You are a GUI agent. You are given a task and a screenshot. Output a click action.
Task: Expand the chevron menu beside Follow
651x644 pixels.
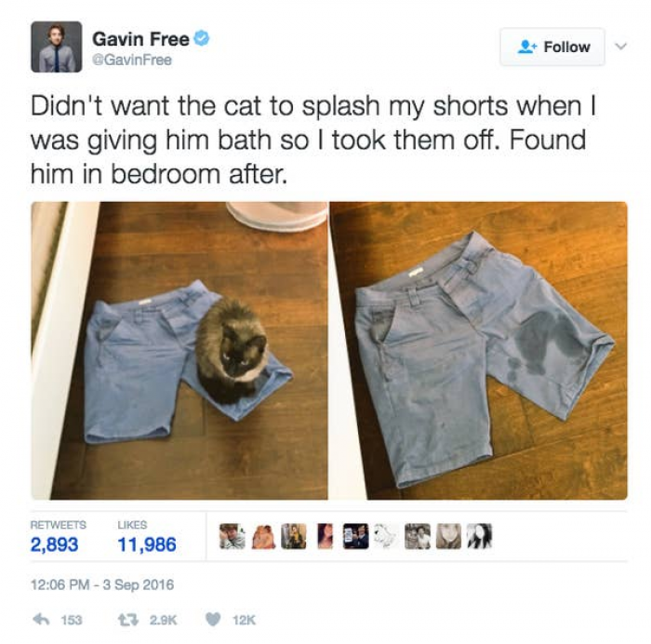pos(620,46)
